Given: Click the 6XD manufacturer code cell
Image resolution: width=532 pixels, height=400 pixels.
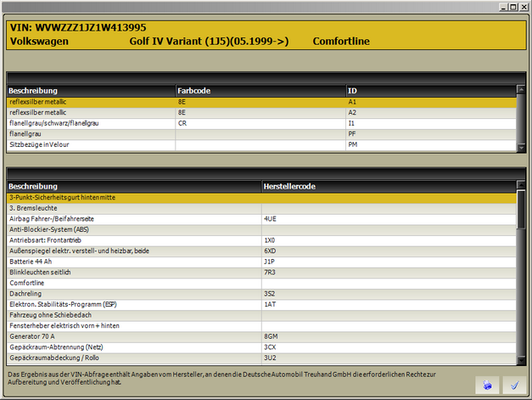Looking at the screenshot, I should click(x=389, y=251).
